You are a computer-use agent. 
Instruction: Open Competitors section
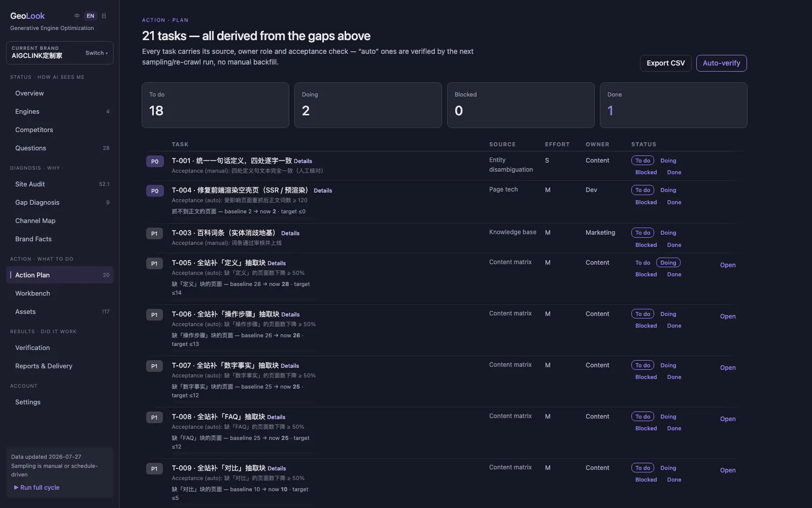click(x=60, y=130)
